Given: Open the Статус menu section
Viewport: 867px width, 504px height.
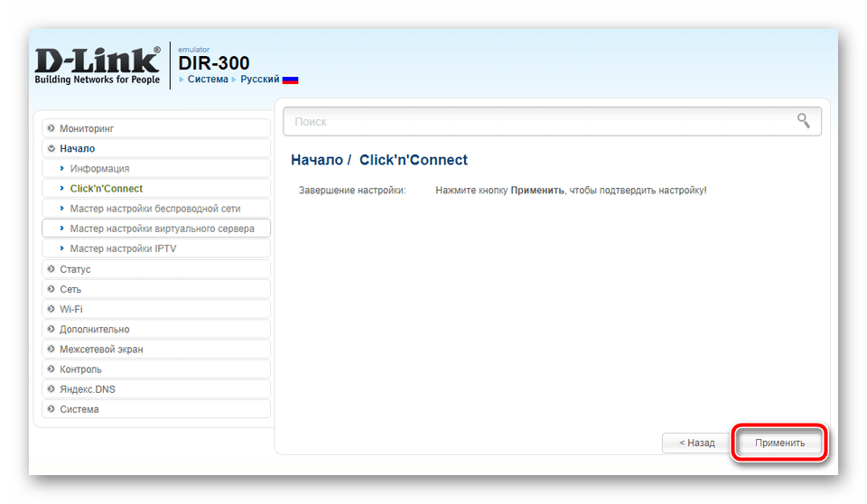Looking at the screenshot, I should pyautogui.click(x=156, y=269).
